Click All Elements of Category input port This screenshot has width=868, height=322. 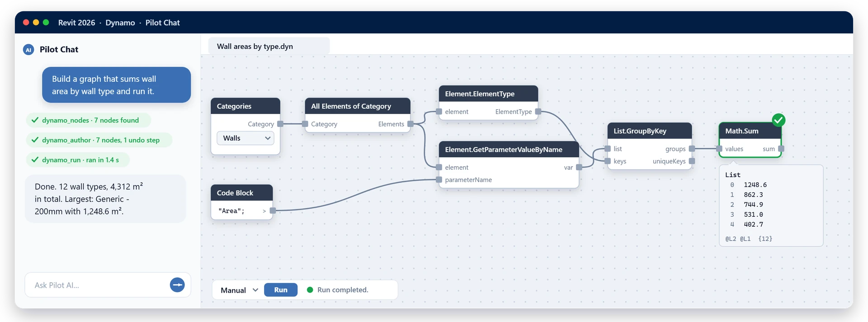point(305,124)
